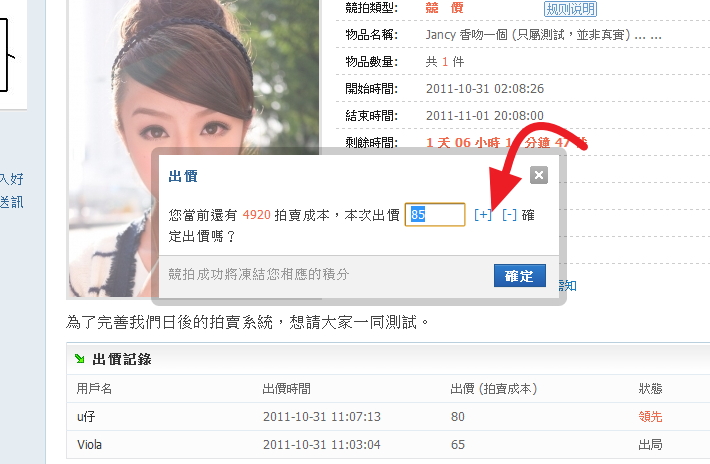Click the 狀態 column header
The width and height of the screenshot is (710, 464).
pyautogui.click(x=651, y=388)
